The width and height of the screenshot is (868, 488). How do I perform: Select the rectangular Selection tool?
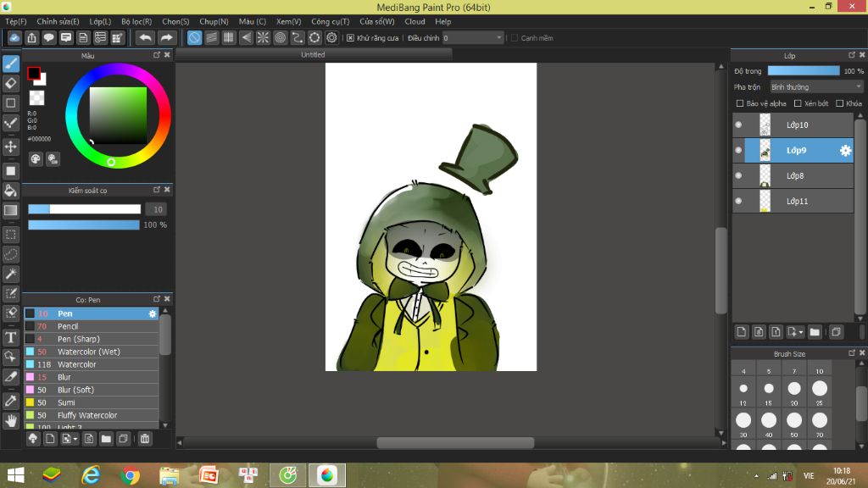10,235
